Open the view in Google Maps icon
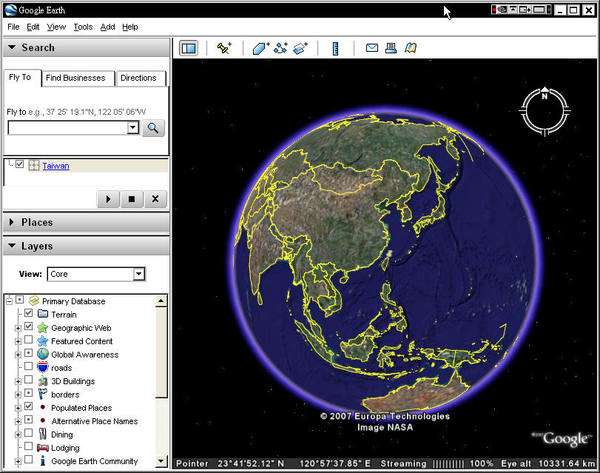The image size is (600, 473). [x=410, y=48]
